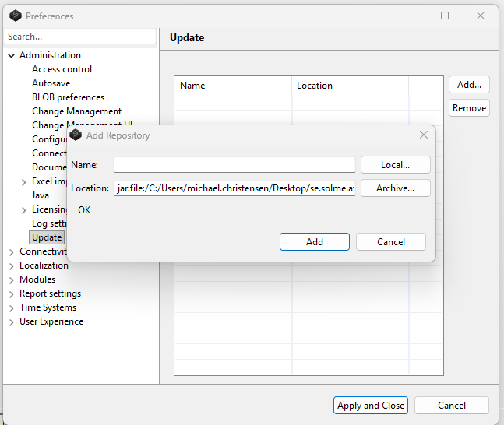Click the Remove repository button
The height and width of the screenshot is (425, 504).
click(x=469, y=108)
